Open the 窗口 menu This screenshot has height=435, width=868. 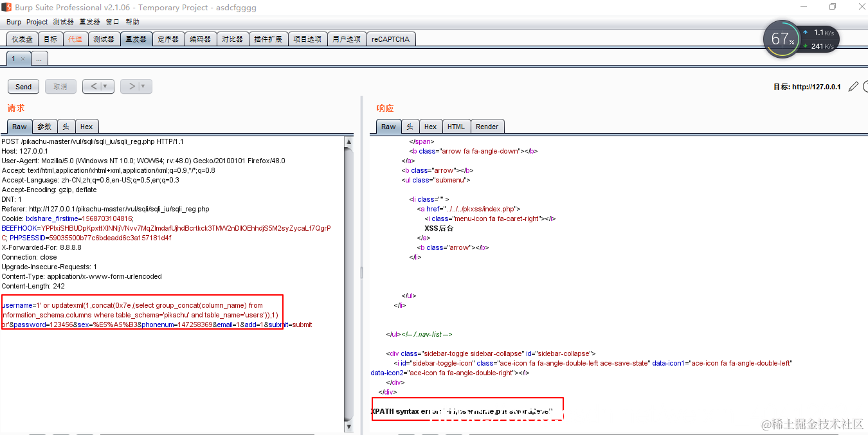[113, 22]
